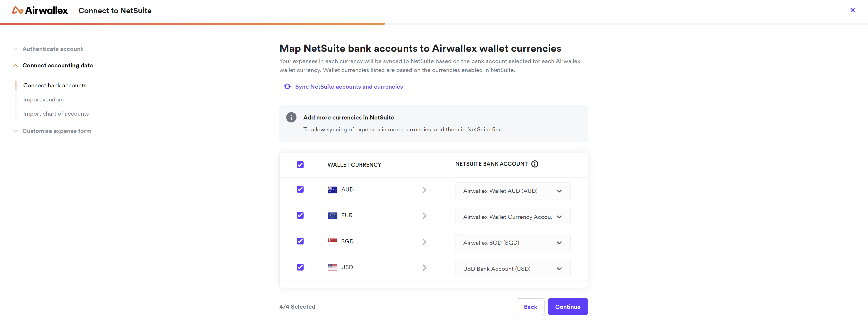Select Import vendors step in sidebar
The image size is (868, 329).
43,100
